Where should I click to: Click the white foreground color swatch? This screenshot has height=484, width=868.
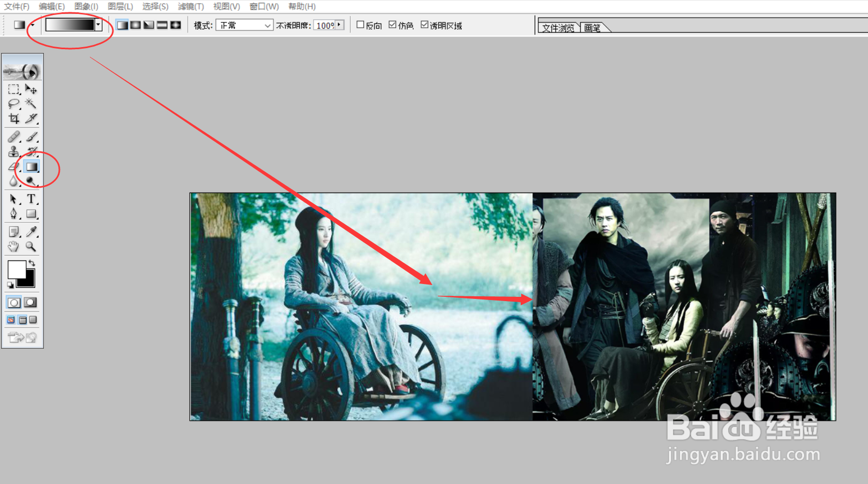click(x=16, y=268)
